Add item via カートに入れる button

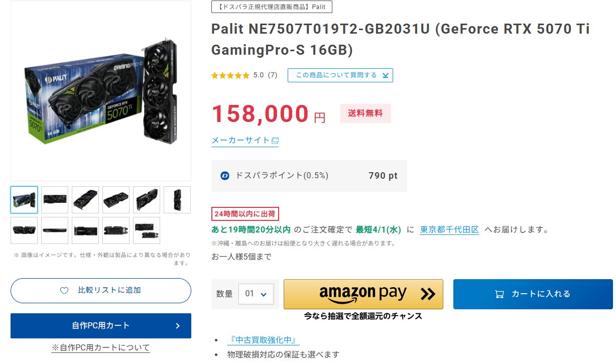[x=533, y=294]
